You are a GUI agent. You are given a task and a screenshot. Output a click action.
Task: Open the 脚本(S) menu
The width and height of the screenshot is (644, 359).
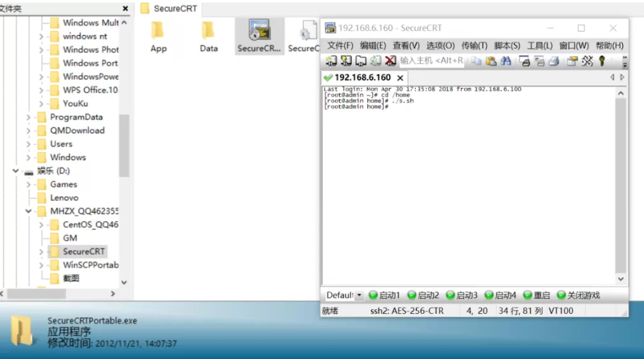coord(507,46)
